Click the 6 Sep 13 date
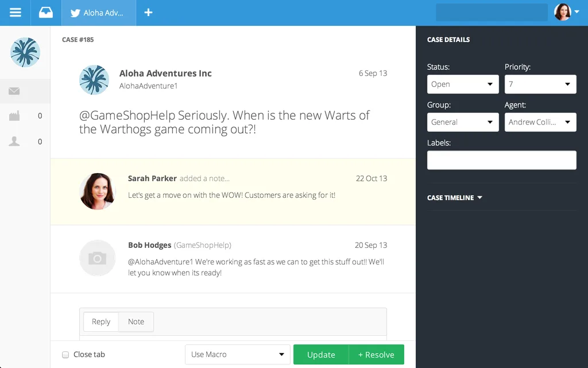Viewport: 588px width, 368px height. 373,73
